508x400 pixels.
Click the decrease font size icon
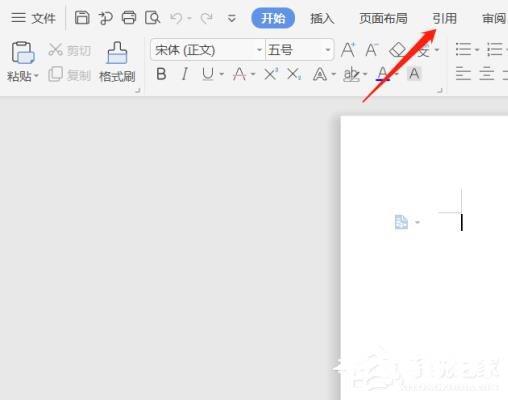click(x=372, y=50)
